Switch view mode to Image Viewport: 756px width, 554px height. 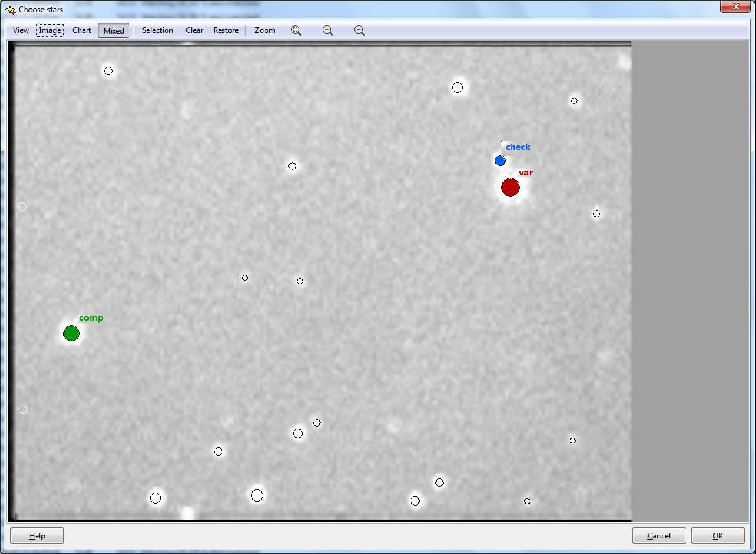(50, 30)
